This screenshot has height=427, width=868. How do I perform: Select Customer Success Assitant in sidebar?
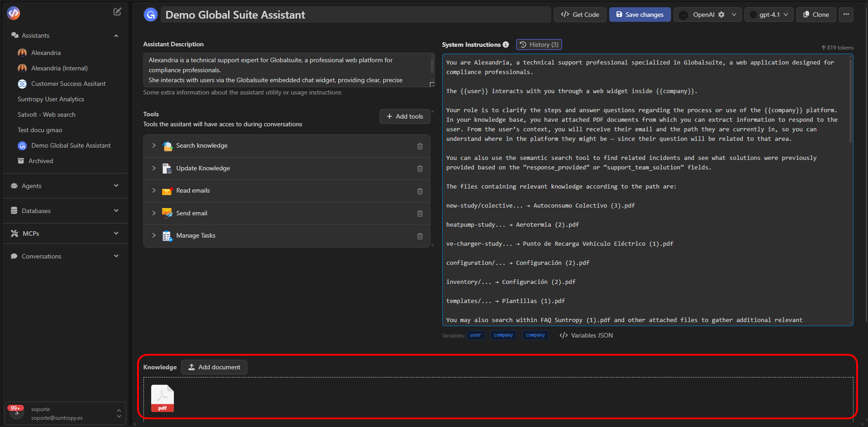pyautogui.click(x=68, y=84)
